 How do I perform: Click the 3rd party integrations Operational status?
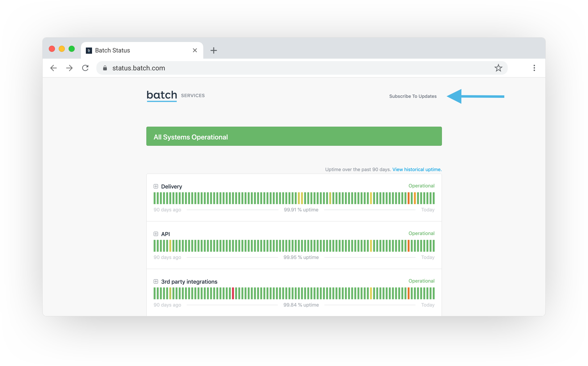(x=421, y=281)
